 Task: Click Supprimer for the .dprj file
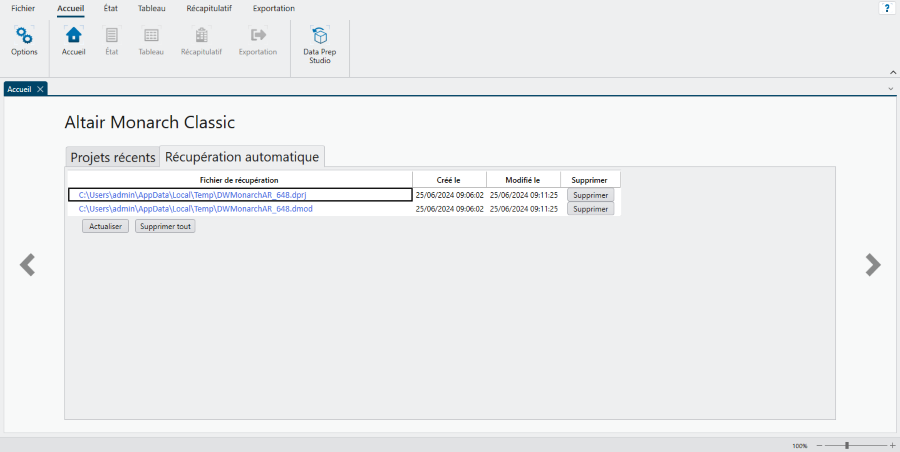point(591,195)
